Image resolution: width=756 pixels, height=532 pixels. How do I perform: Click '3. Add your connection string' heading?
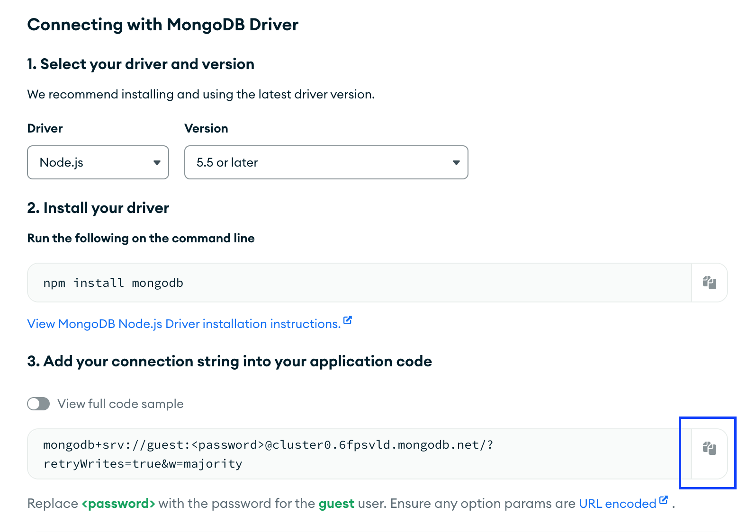(230, 361)
